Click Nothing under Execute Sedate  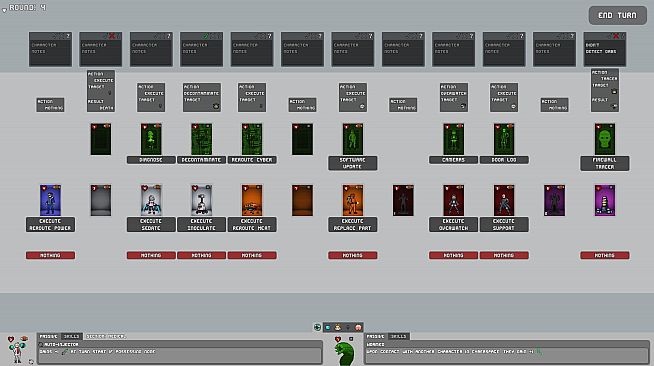pos(151,255)
